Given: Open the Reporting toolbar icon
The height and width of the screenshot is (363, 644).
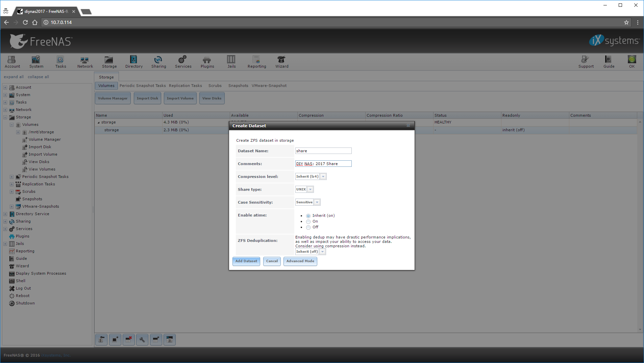Looking at the screenshot, I should [x=256, y=62].
